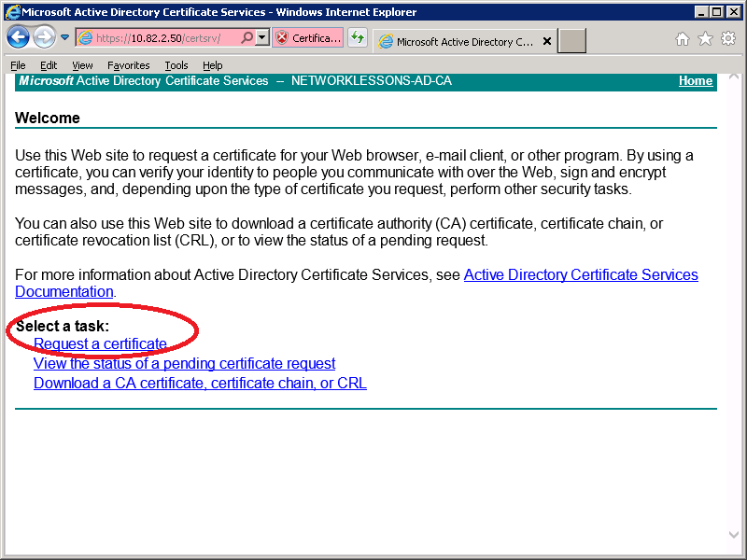Screen dimensions: 747x560
Task: Open a new blank tab
Action: coord(571,41)
